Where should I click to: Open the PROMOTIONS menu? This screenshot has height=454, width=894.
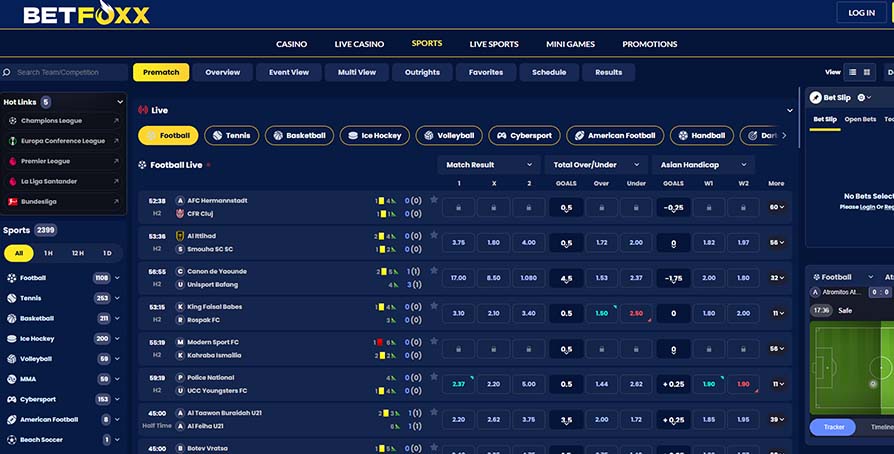coord(649,44)
